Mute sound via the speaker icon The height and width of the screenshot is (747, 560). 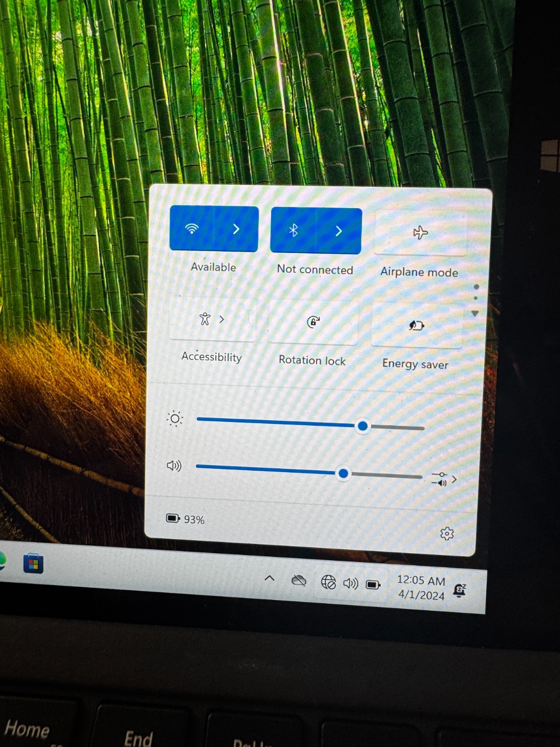[174, 465]
